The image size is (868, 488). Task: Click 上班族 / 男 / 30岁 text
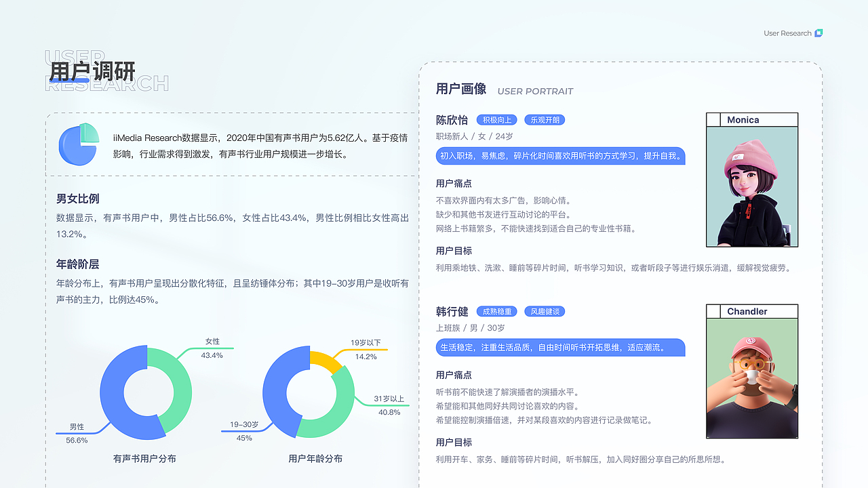[x=471, y=328]
